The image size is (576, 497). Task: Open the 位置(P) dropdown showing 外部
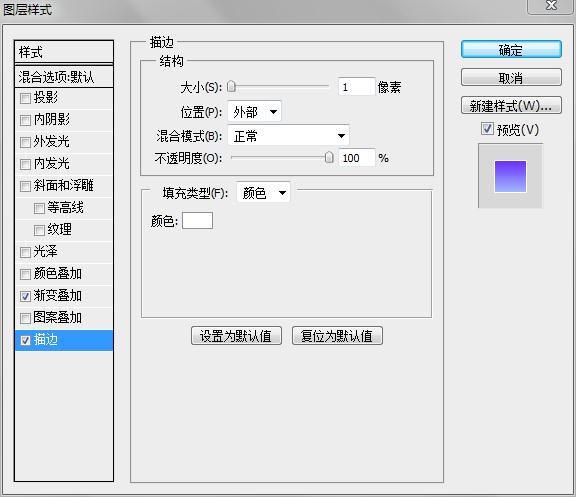(x=255, y=112)
